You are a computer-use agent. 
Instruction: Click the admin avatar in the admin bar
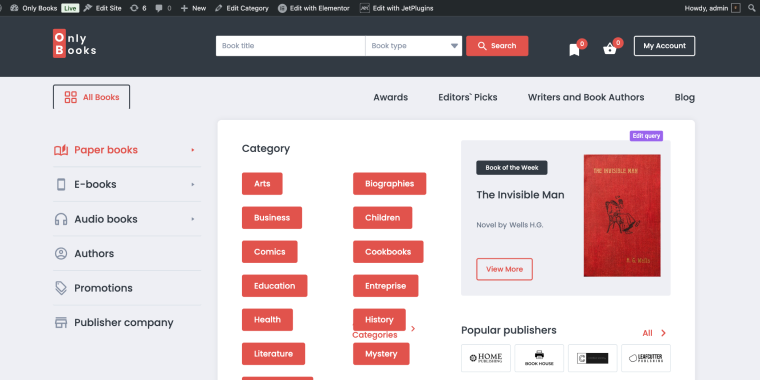click(736, 8)
